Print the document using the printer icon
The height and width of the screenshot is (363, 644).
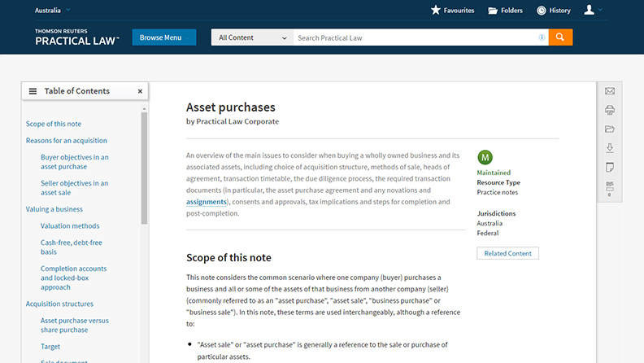(x=610, y=111)
